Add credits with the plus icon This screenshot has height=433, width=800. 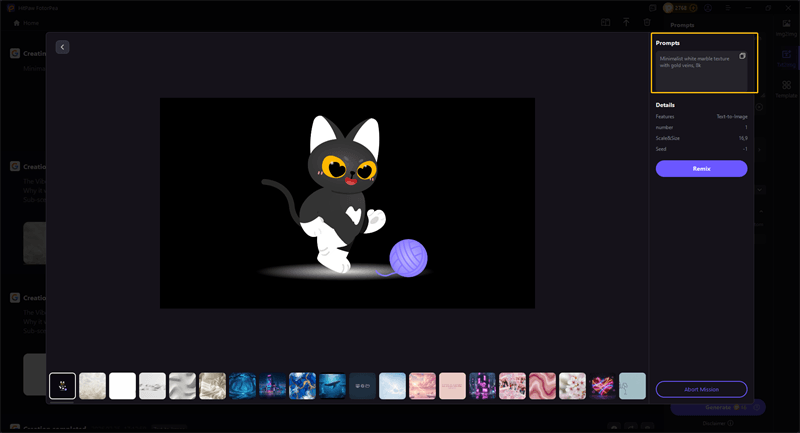pyautogui.click(x=693, y=8)
